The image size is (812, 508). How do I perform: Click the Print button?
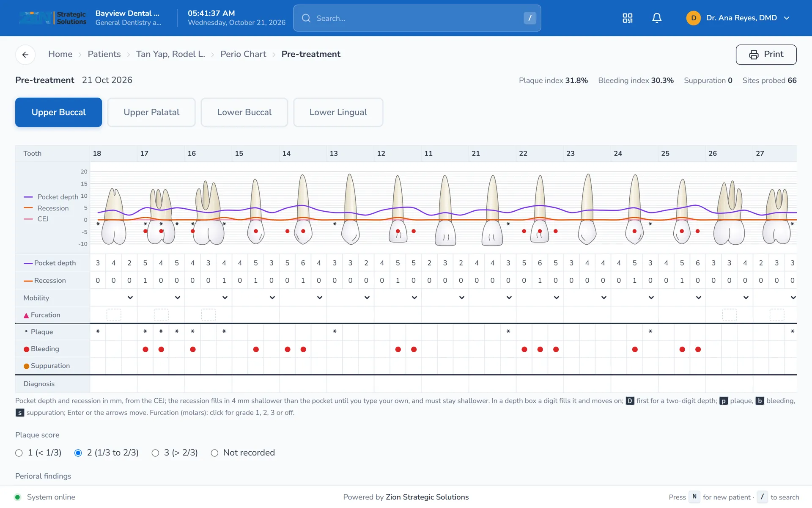766,55
